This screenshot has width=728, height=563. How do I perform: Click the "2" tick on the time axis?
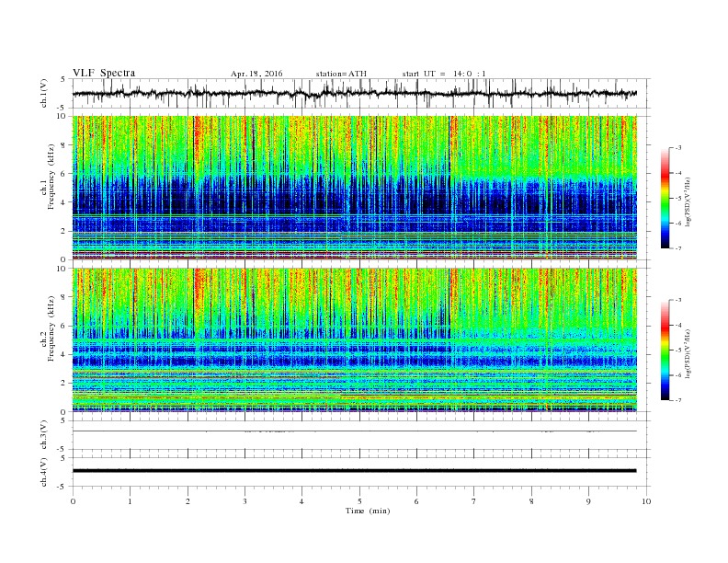point(188,501)
